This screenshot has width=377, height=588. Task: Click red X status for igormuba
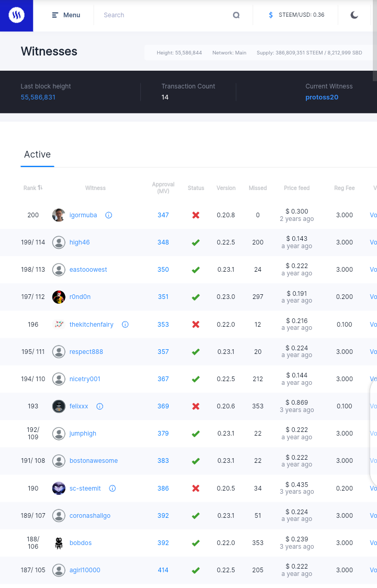(x=196, y=215)
